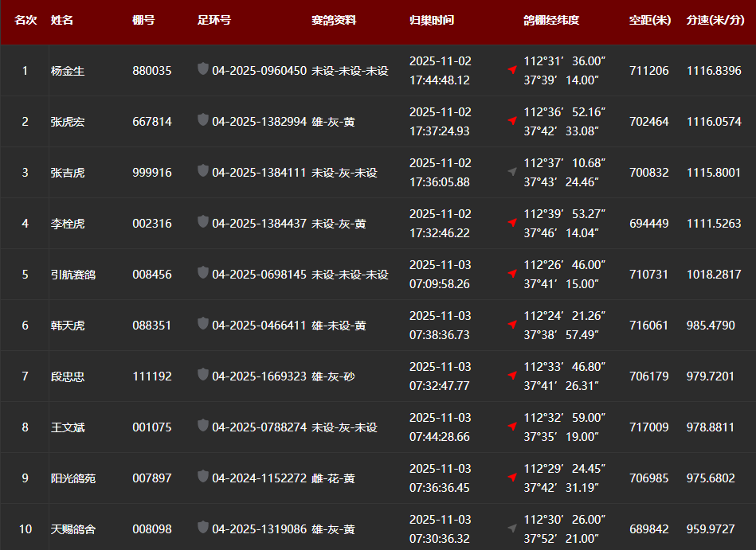Click shield icon beside ring 04-2025-1384437

pyautogui.click(x=203, y=222)
